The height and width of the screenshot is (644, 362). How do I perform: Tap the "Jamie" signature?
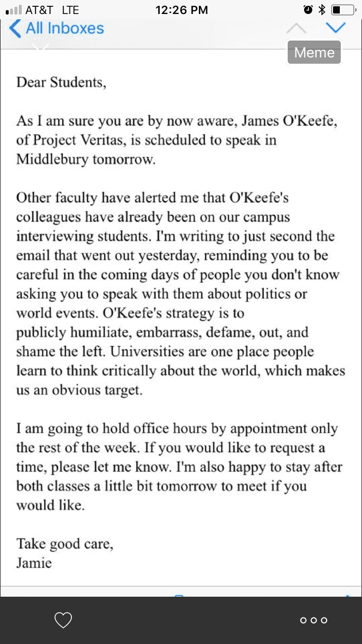click(34, 563)
